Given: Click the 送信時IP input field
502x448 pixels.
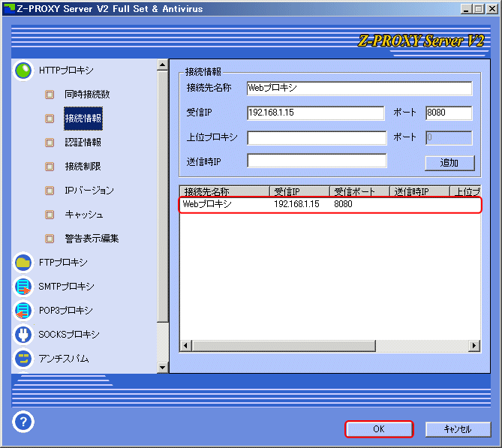Looking at the screenshot, I should click(317, 161).
